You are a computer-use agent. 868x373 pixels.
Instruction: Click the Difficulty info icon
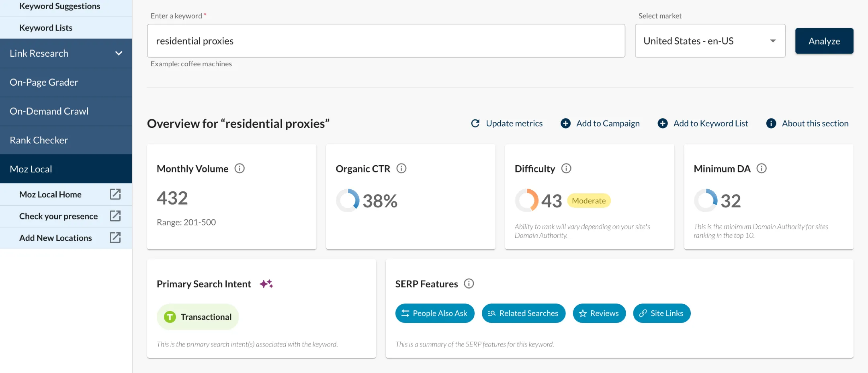(x=567, y=168)
